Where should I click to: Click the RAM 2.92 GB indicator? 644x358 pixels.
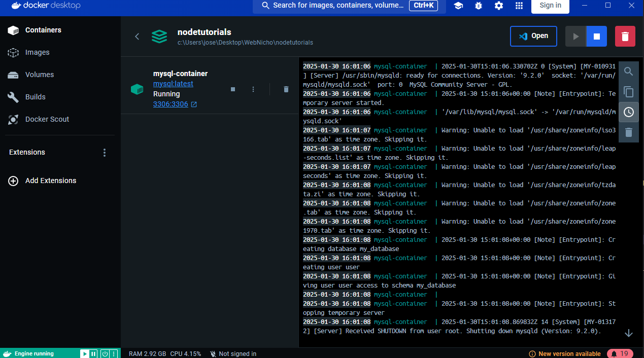[147, 353]
